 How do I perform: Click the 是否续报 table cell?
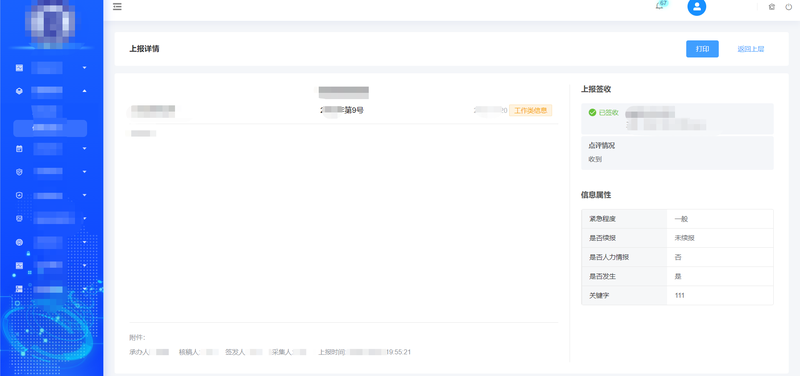click(x=624, y=238)
